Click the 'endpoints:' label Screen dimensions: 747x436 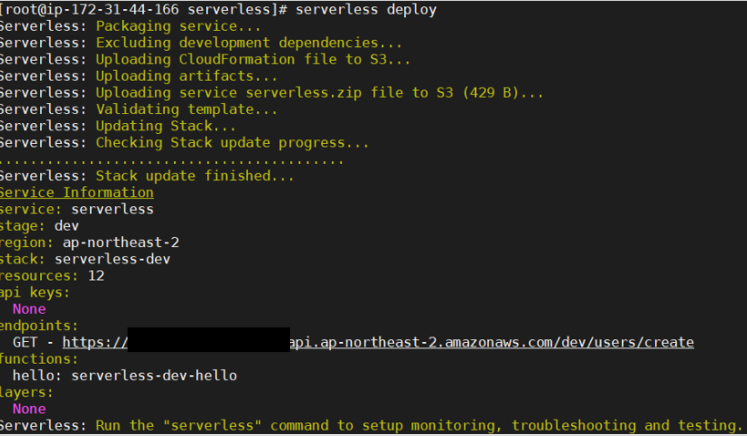tap(39, 326)
